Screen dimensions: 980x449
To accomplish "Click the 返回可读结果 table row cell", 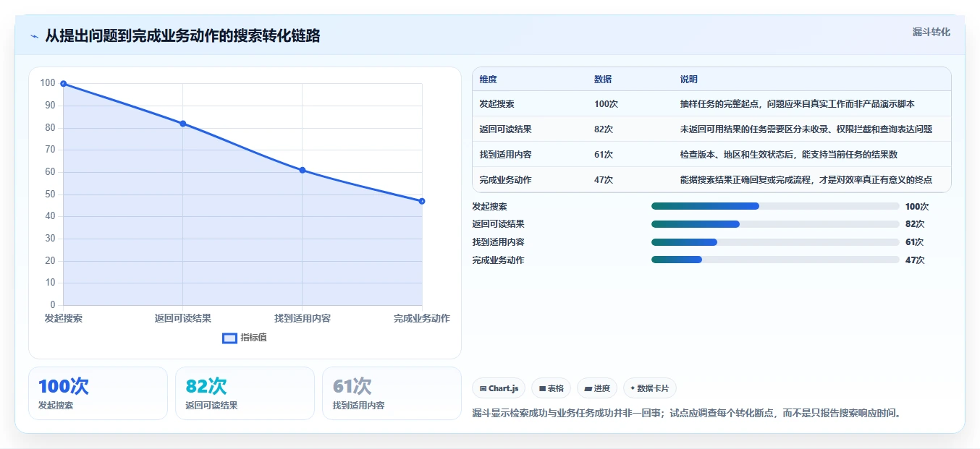I will coord(505,129).
